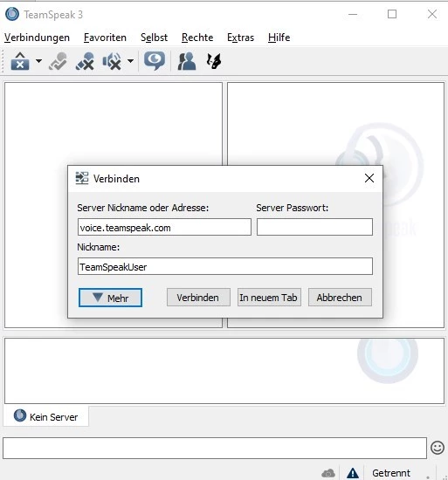Click the disconnect from server toolbar icon
This screenshot has height=480, width=448.
pyautogui.click(x=20, y=61)
